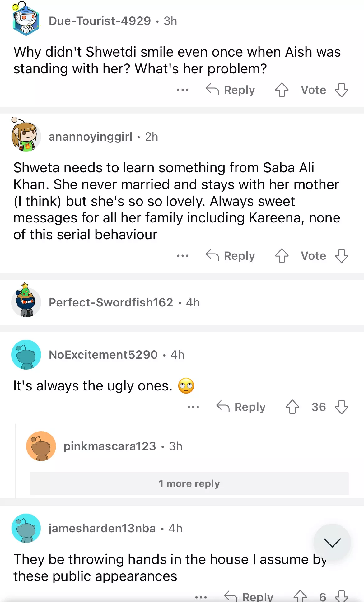Downvote the comment with 36 votes
Image resolution: width=364 pixels, height=602 pixels.
341,407
